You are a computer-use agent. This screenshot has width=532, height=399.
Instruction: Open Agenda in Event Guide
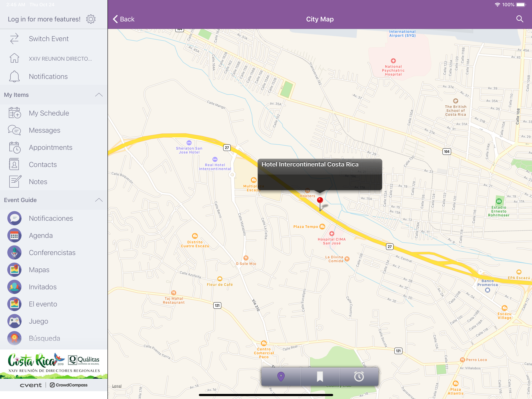click(54, 235)
